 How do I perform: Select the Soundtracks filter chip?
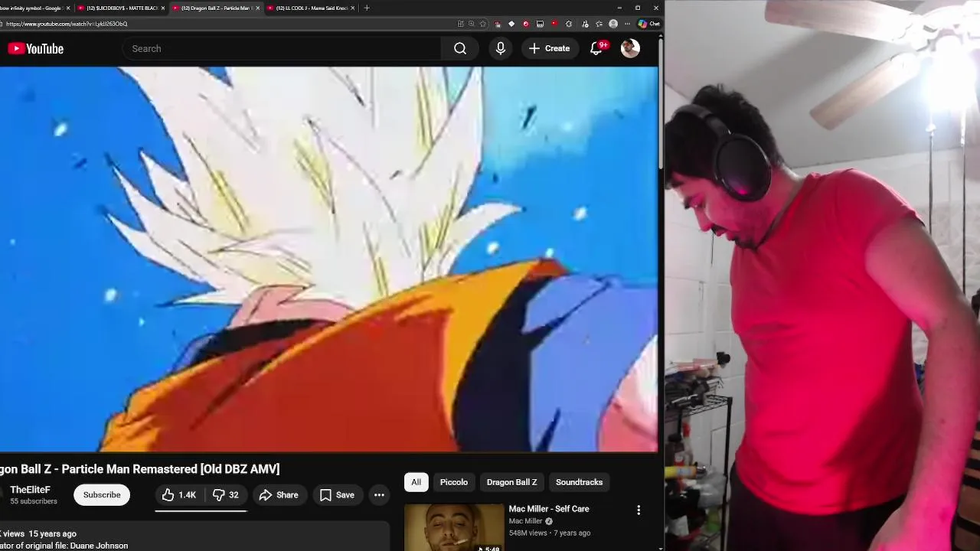tap(579, 482)
